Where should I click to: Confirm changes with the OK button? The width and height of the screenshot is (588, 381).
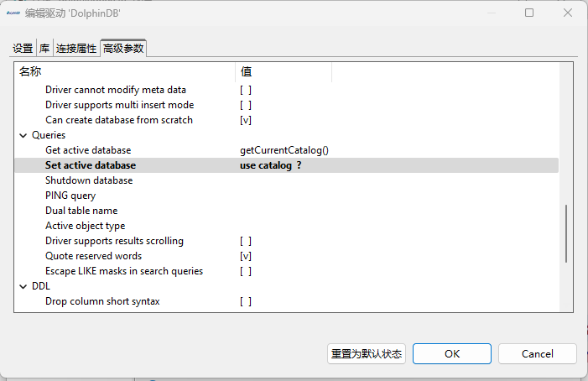pos(451,353)
